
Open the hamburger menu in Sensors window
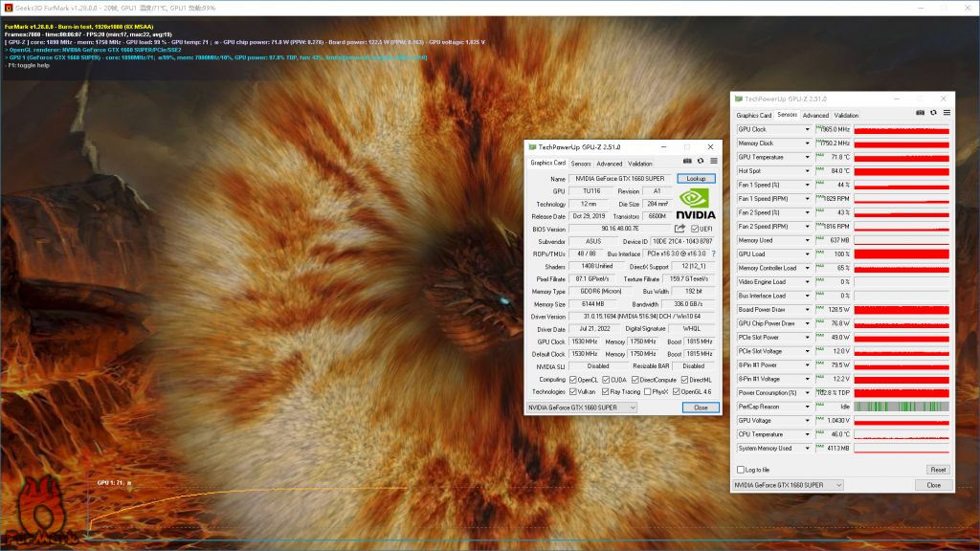coord(947,114)
